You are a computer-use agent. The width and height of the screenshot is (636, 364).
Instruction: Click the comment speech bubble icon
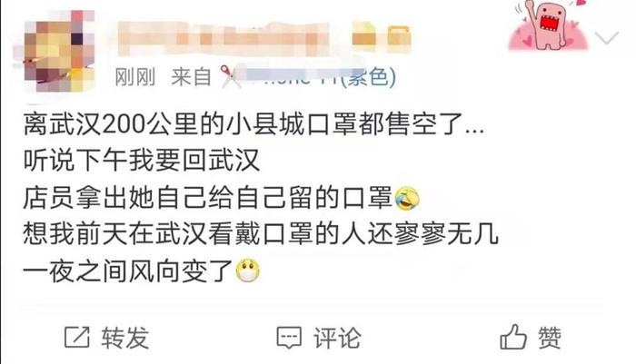[x=289, y=338]
